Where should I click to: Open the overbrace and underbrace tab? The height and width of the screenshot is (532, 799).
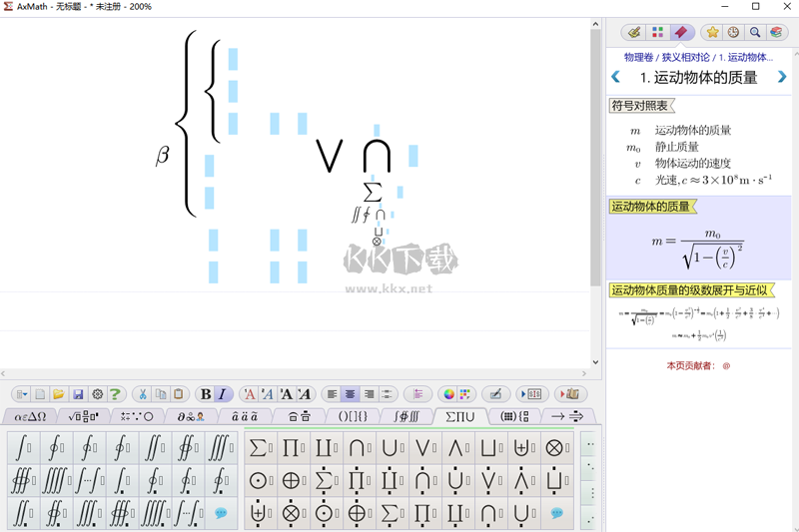coord(299,416)
